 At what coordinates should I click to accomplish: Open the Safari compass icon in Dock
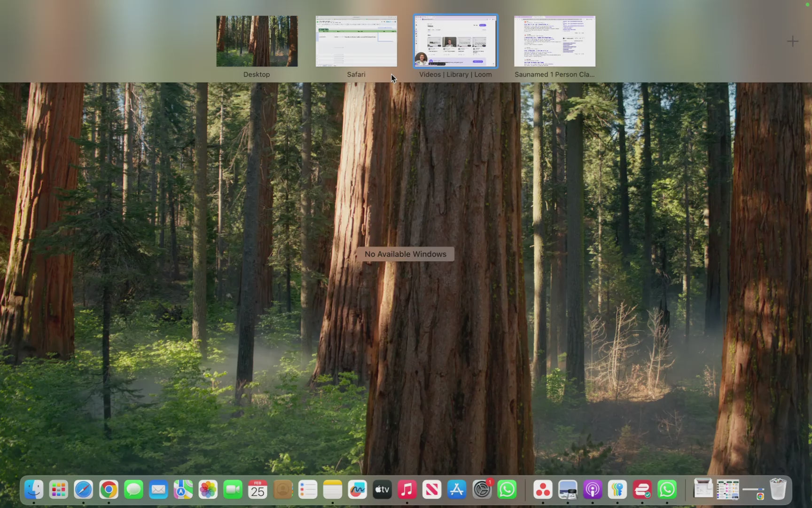click(x=84, y=490)
